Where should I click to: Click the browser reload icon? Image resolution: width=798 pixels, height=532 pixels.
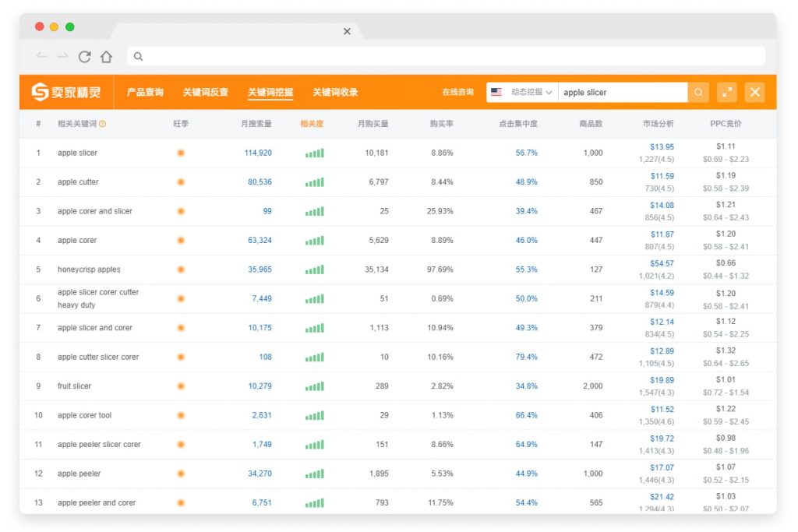pyautogui.click(x=85, y=56)
